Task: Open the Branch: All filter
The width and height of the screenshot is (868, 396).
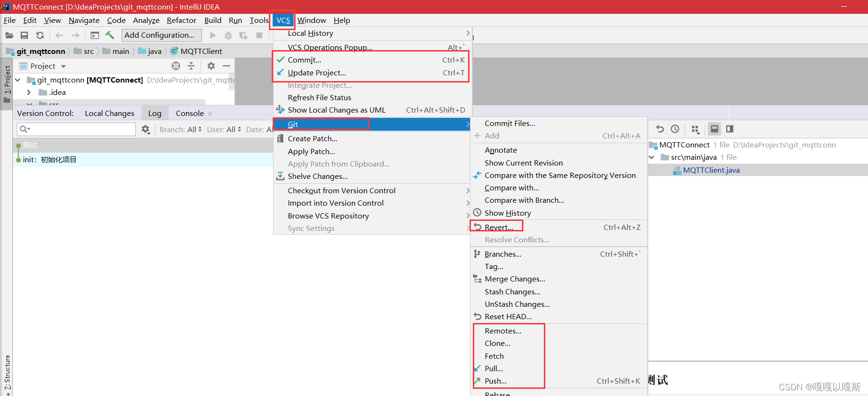Action: click(x=180, y=129)
